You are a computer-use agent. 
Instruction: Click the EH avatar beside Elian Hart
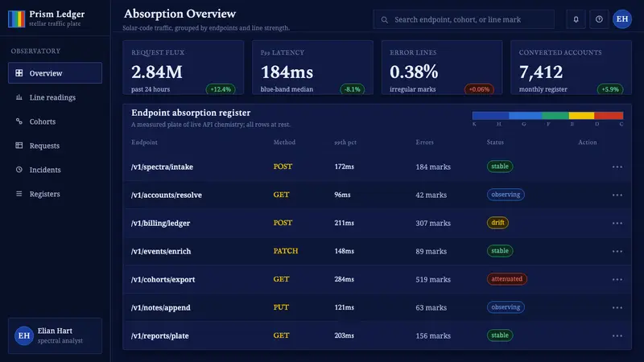click(24, 335)
